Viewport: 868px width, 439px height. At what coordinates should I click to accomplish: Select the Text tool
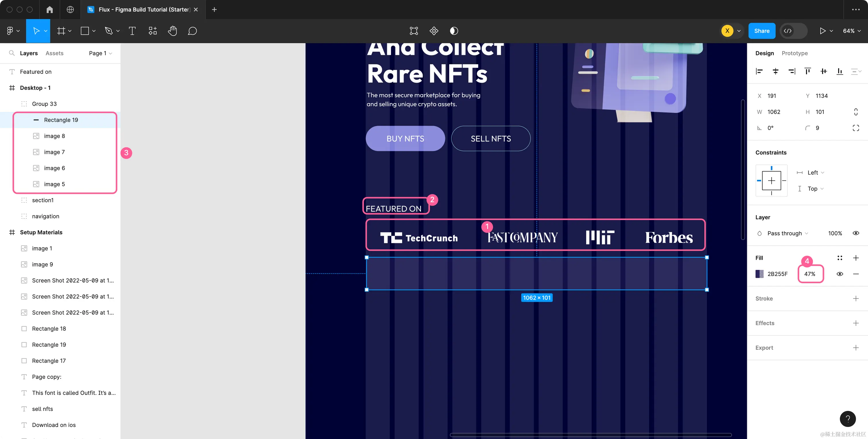(132, 31)
